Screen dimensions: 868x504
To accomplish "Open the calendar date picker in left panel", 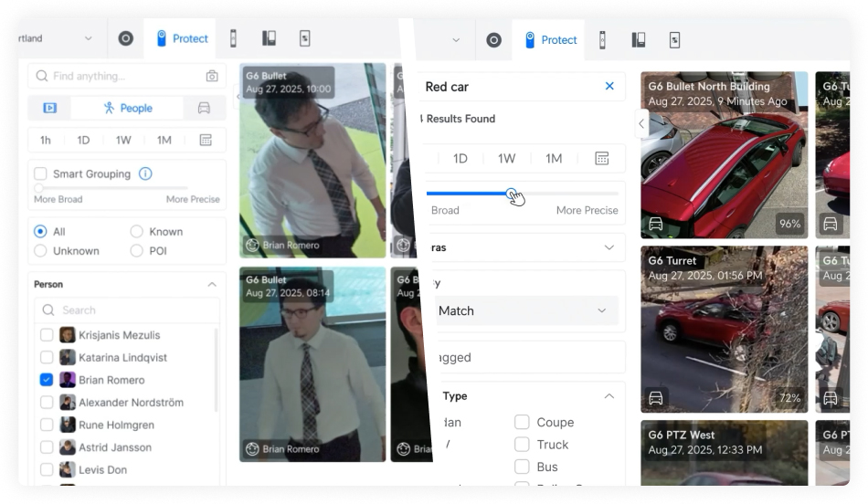I will coord(206,141).
